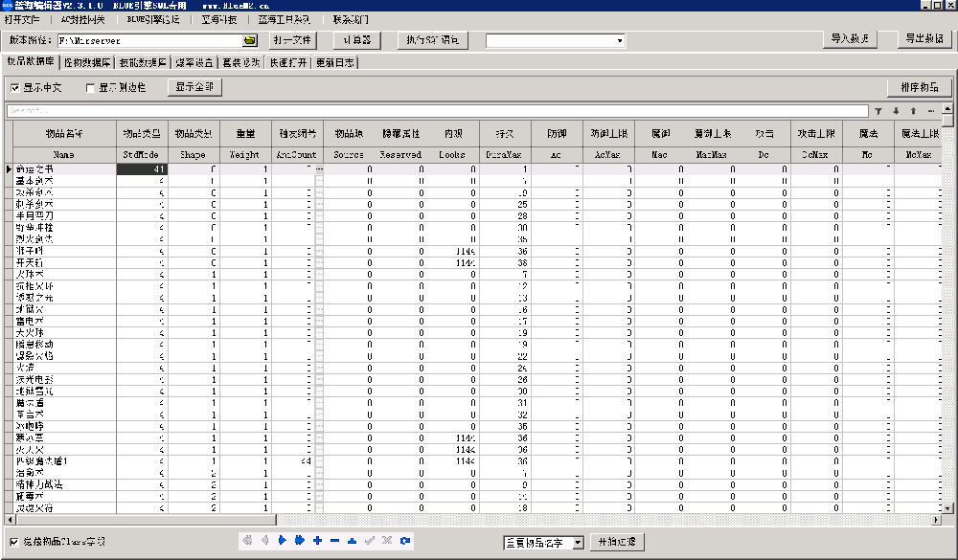Click the version path input field
The width and height of the screenshot is (958, 560).
150,40
